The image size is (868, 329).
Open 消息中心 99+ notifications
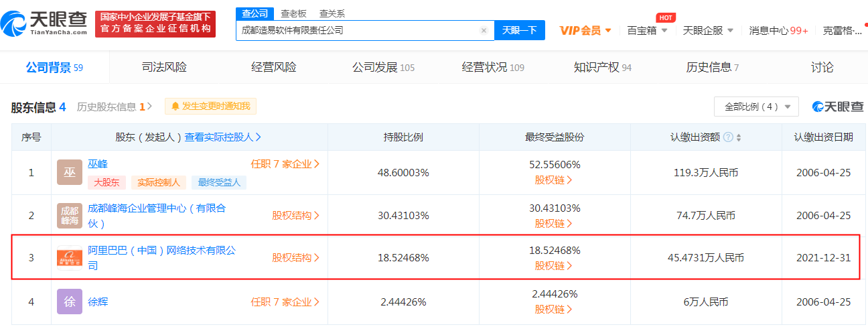point(778,30)
